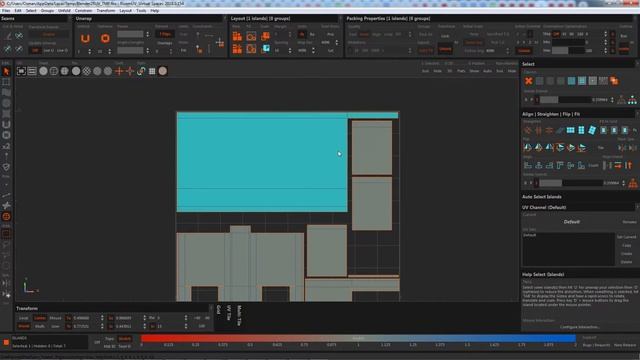
Task: Select the 90 orientation step option
Action: point(572,34)
